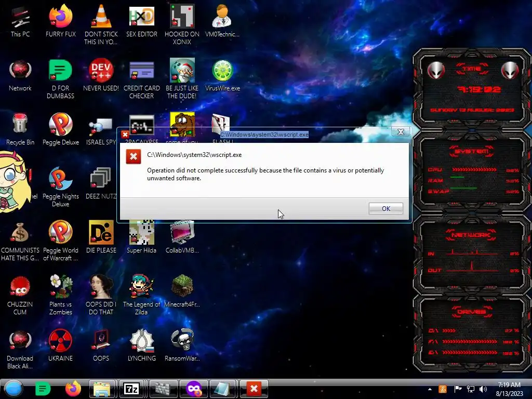Open the Peggle World of Warcraft icon
Image resolution: width=532 pixels, height=399 pixels.
[60, 241]
